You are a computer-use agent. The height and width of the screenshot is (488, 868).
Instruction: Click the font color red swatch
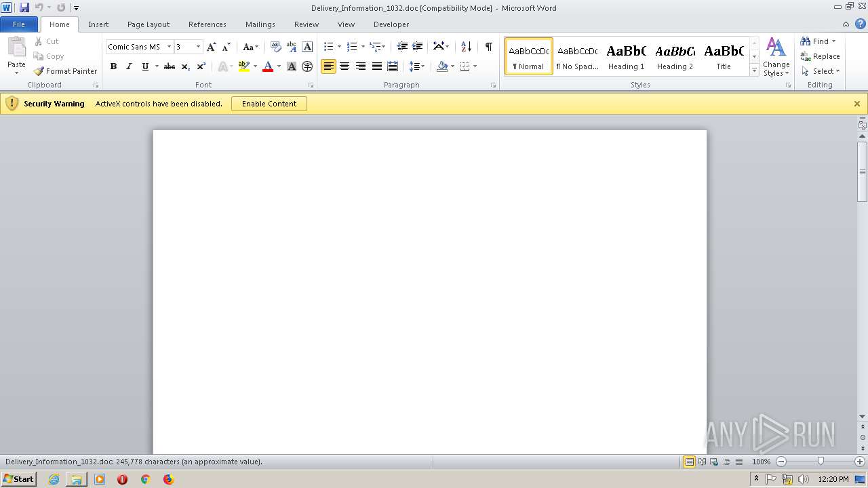pyautogui.click(x=267, y=66)
